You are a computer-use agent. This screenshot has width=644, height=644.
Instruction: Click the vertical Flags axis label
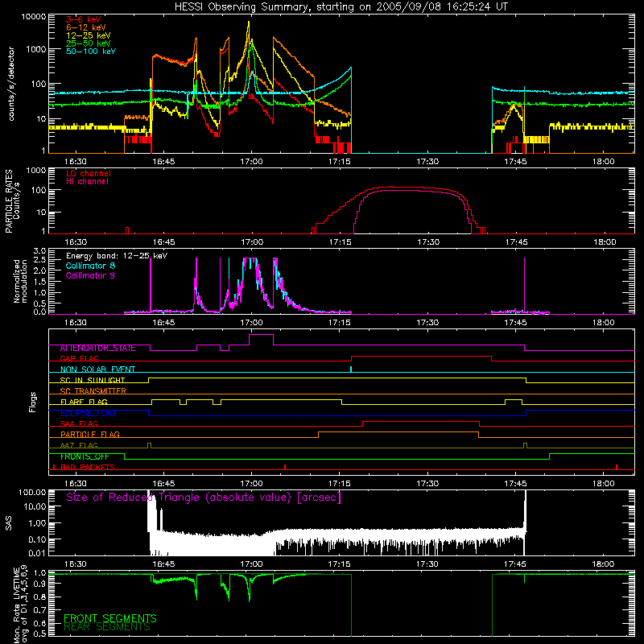coord(33,402)
